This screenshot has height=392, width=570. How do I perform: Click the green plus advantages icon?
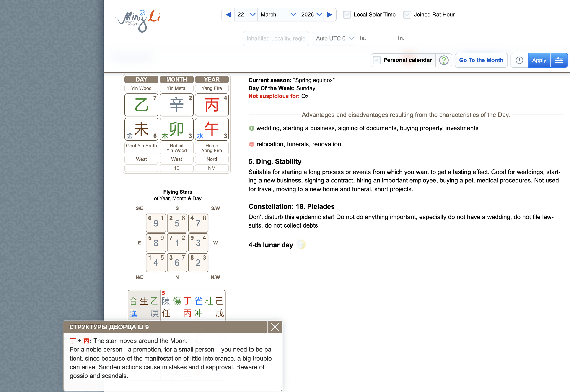tap(251, 128)
